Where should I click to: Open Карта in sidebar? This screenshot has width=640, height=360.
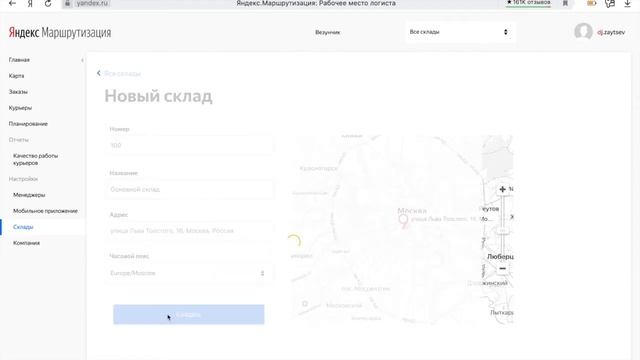[x=16, y=76]
